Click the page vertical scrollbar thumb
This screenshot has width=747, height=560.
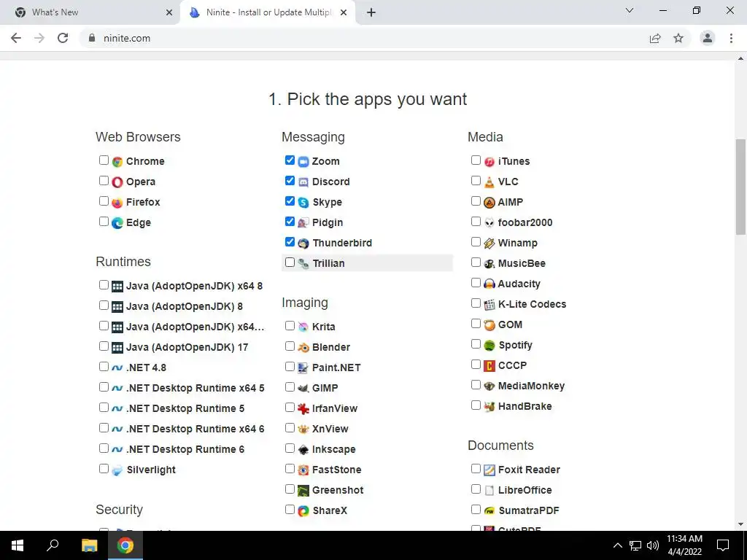(740, 187)
